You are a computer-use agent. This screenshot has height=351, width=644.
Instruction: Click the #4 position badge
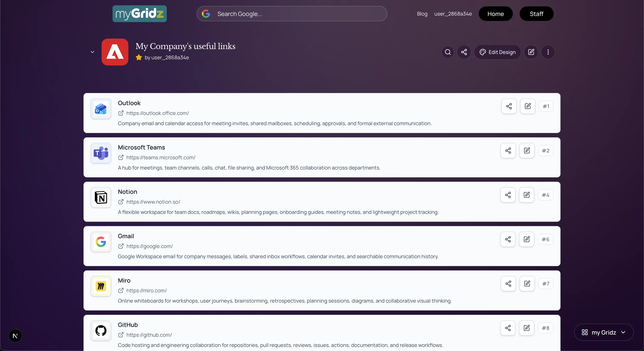point(545,195)
